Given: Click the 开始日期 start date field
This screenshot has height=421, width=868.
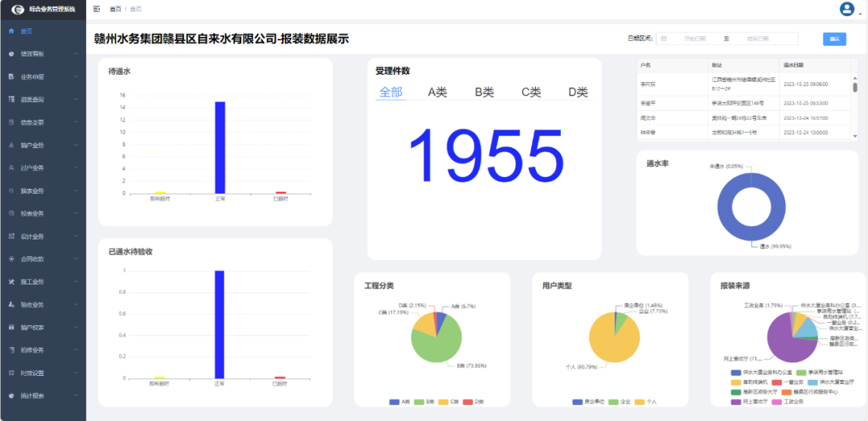Looking at the screenshot, I should [694, 39].
